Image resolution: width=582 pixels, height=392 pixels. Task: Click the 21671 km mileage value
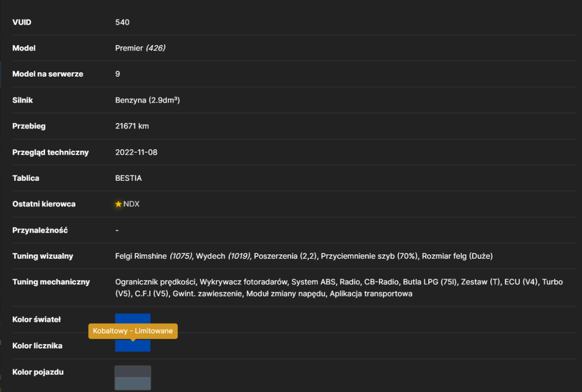point(132,126)
